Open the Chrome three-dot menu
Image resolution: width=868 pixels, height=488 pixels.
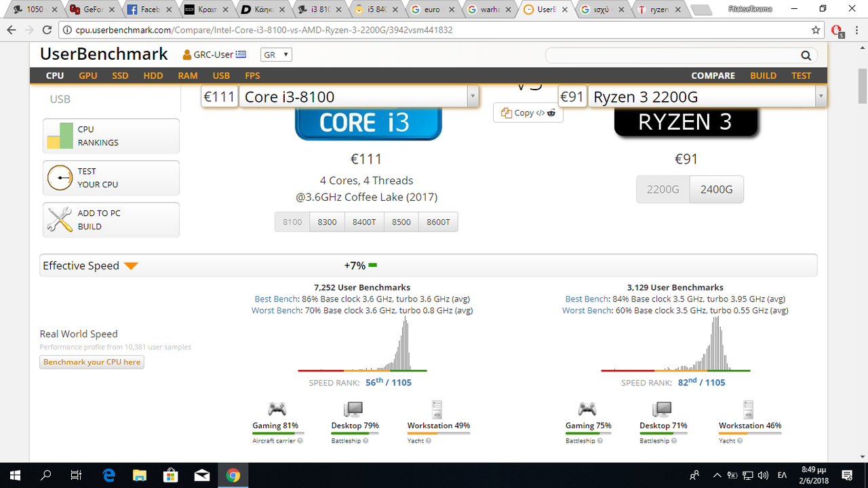pos(856,30)
